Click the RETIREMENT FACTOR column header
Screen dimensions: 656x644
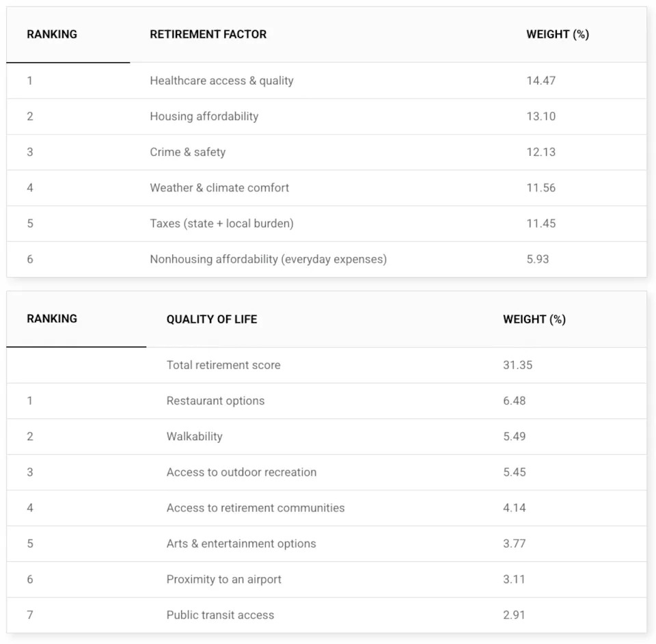(208, 34)
